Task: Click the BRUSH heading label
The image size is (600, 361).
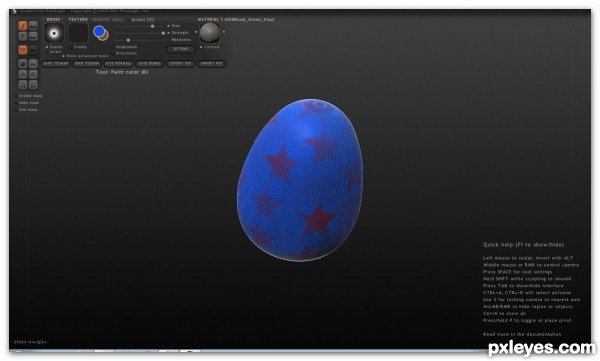Action: pos(54,19)
